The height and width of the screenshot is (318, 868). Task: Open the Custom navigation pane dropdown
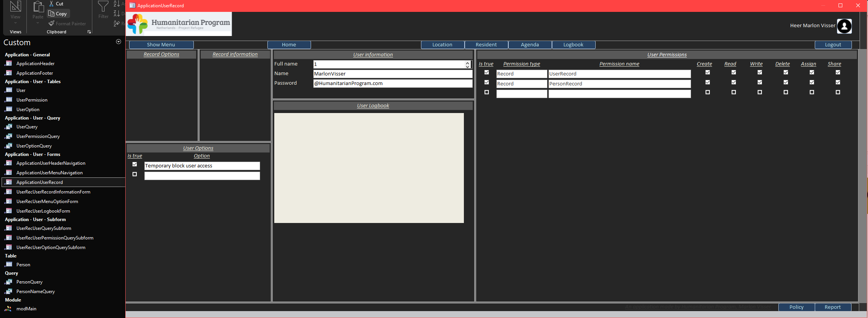(x=118, y=42)
